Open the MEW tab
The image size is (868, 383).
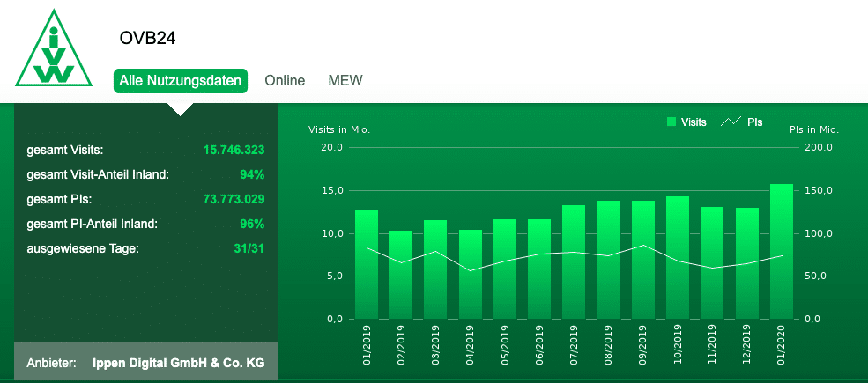coord(345,81)
